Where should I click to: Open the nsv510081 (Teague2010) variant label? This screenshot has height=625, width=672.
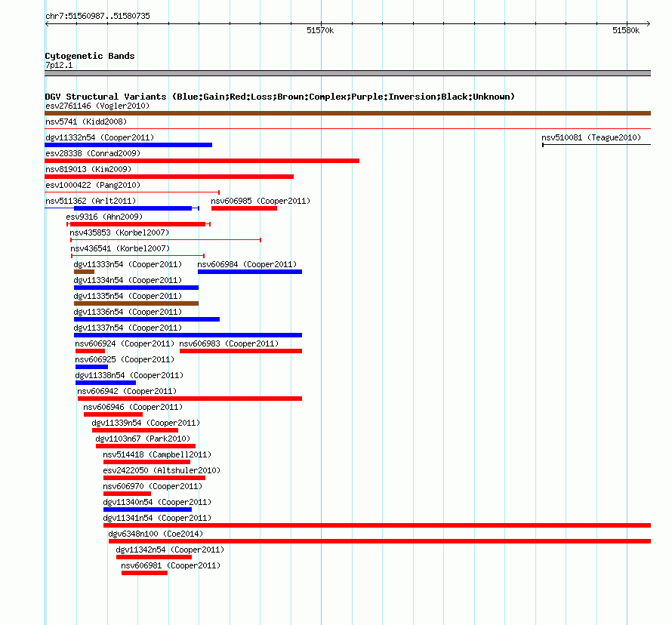click(591, 137)
